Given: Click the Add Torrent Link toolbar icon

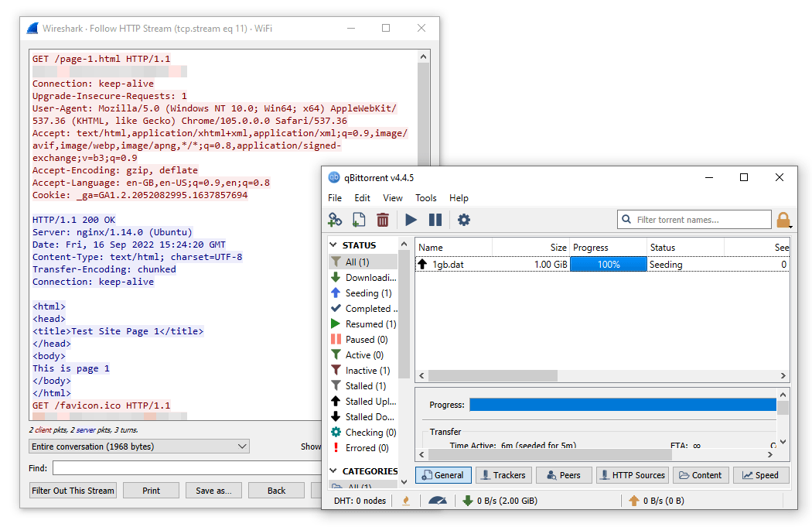Looking at the screenshot, I should click(335, 220).
